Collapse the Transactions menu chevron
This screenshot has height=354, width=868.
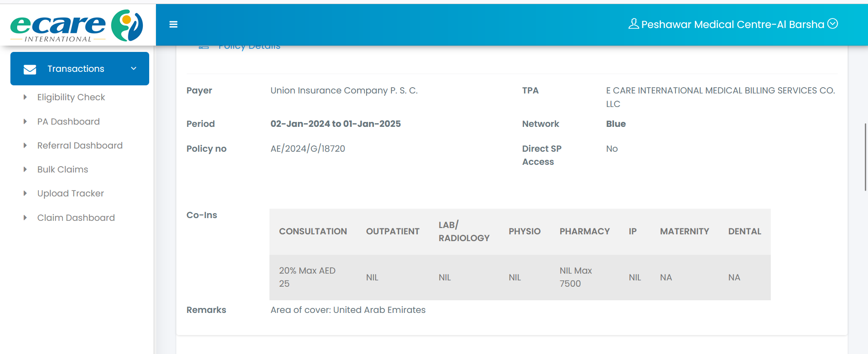coord(133,69)
